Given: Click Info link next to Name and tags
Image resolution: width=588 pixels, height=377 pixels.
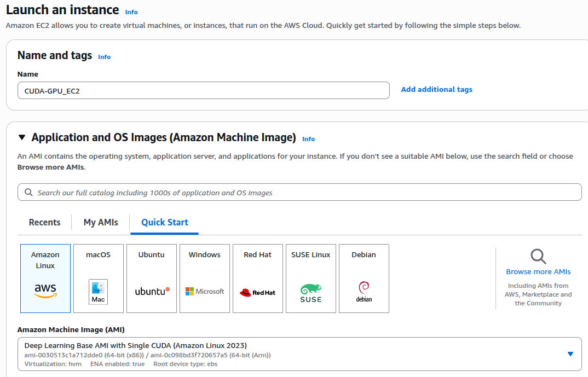Looking at the screenshot, I should tap(104, 57).
